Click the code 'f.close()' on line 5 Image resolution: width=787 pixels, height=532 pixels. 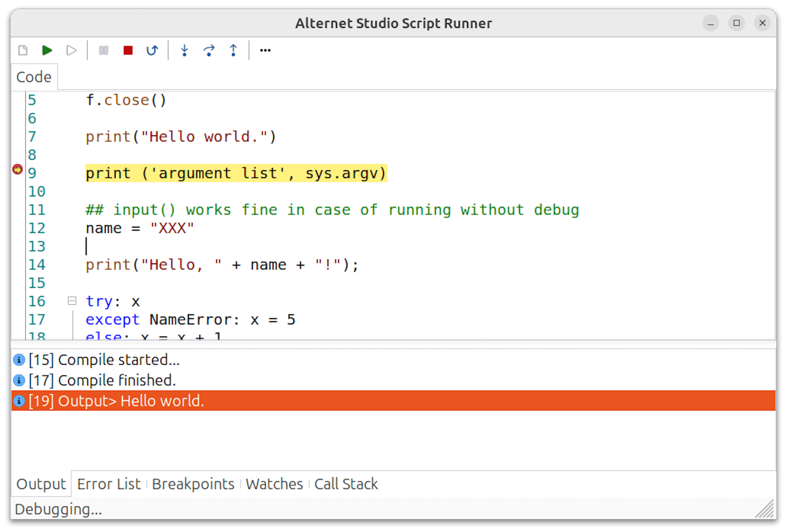(126, 100)
